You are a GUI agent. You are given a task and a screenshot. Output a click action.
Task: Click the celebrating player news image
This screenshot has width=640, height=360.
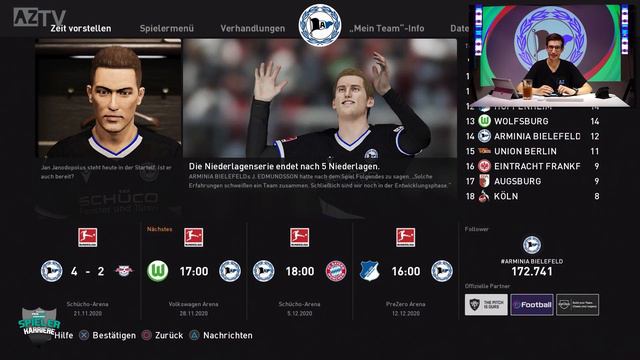coord(320,98)
